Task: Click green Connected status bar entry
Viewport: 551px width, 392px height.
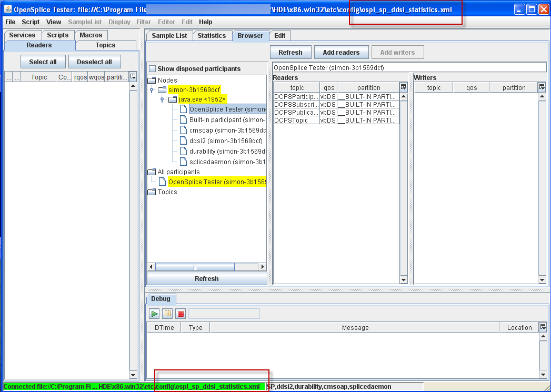Action: click(134, 387)
